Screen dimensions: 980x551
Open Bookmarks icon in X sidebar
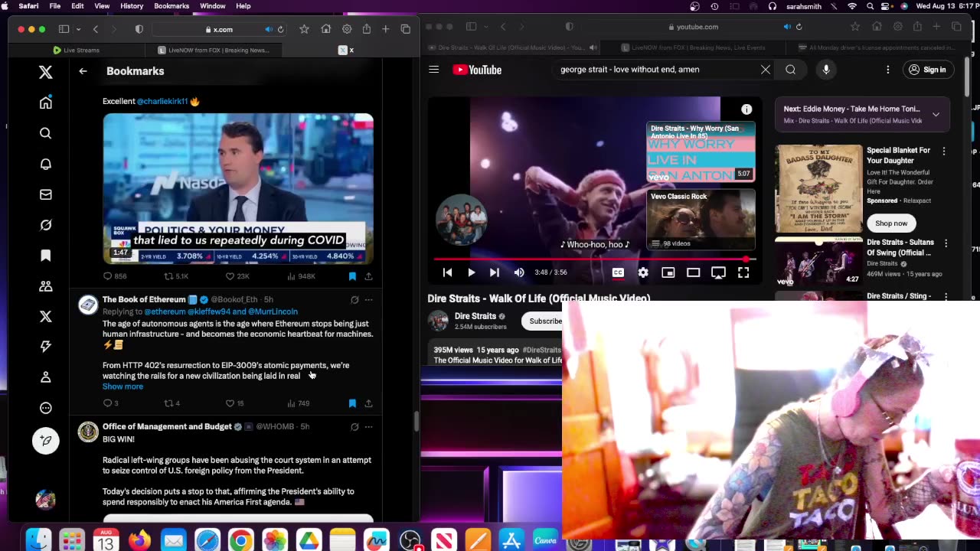coord(46,256)
